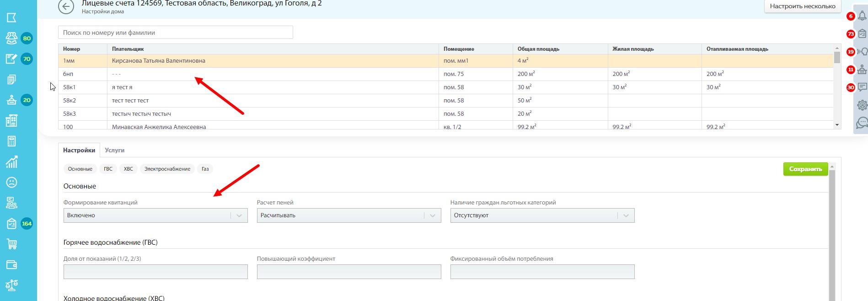Image resolution: width=868 pixels, height=301 pixels.
Task: Expand the Расчет пеней dropdown
Action: pyautogui.click(x=348, y=215)
